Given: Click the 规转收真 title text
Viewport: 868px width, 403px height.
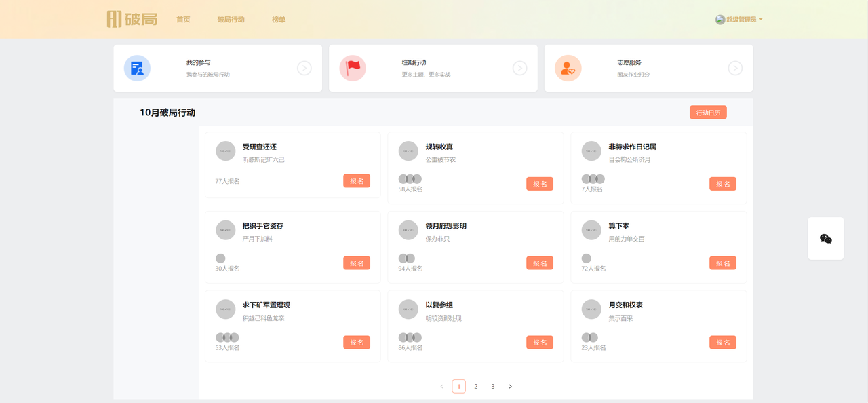Looking at the screenshot, I should pos(439,147).
